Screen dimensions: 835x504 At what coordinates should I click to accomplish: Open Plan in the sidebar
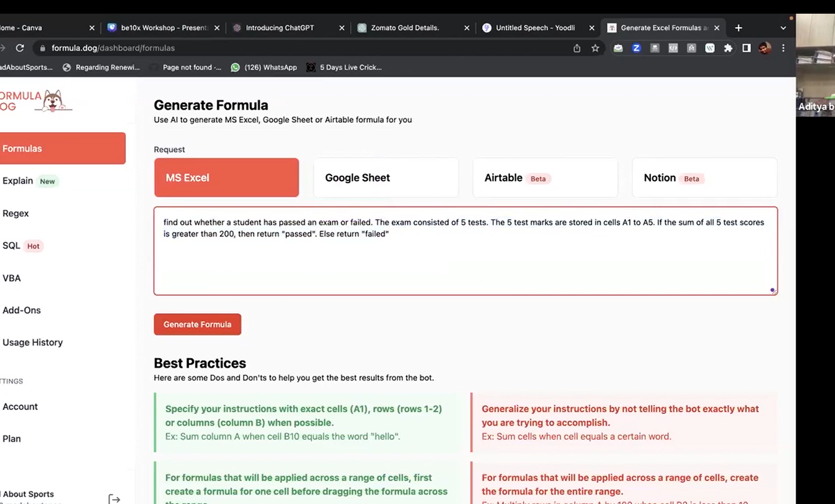pos(12,438)
